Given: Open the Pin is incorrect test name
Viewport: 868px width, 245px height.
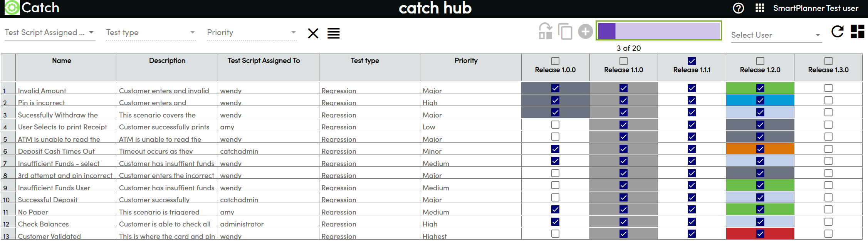Looking at the screenshot, I should click(x=41, y=103).
